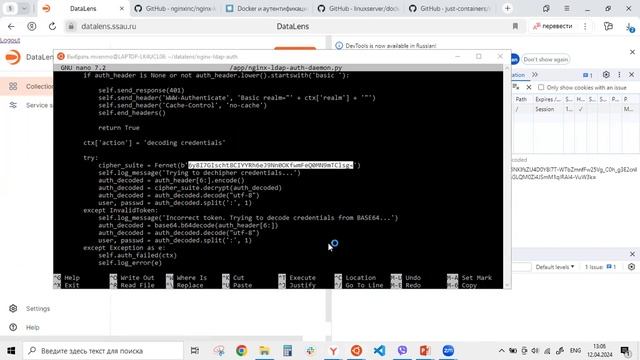Switch to GitHub just-containers tab
This screenshot has width=640, height=360.
point(450,8)
